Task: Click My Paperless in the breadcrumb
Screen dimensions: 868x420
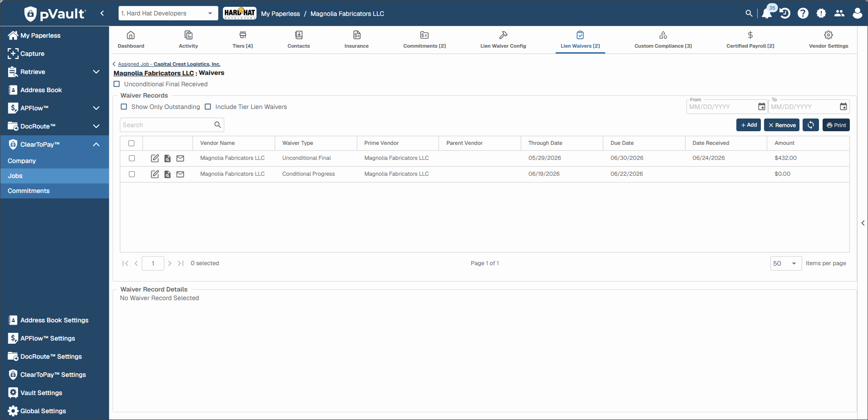Action: pyautogui.click(x=281, y=14)
